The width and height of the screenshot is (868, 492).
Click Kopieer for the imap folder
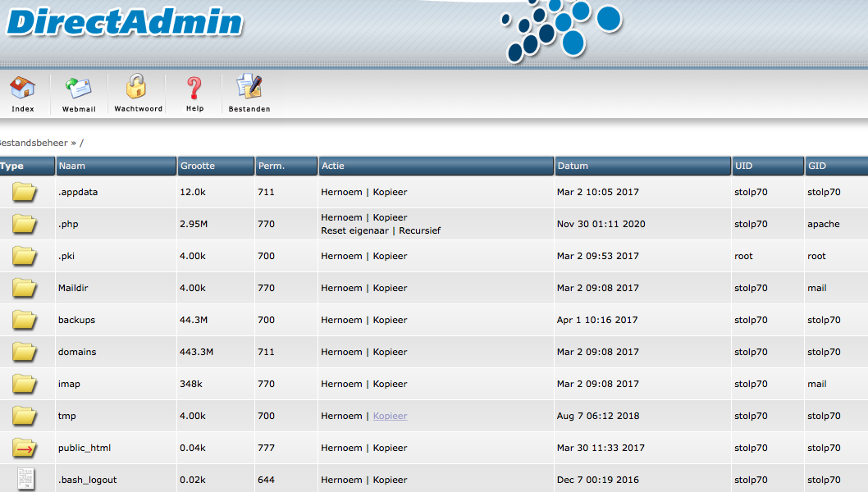390,384
